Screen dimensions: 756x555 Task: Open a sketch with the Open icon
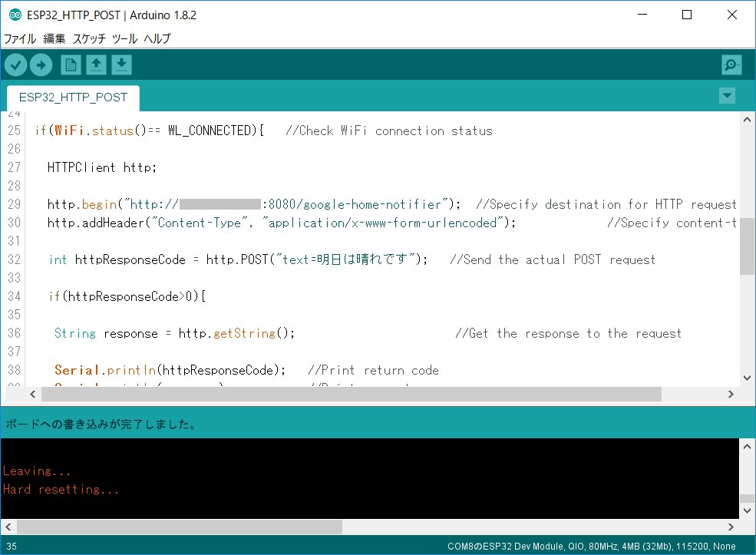pyautogui.click(x=96, y=64)
